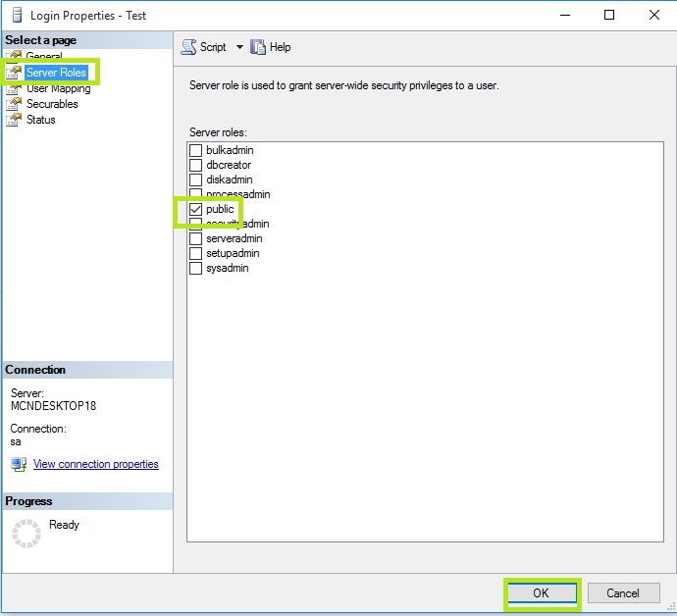Toggle the public role checkbox

tap(195, 209)
